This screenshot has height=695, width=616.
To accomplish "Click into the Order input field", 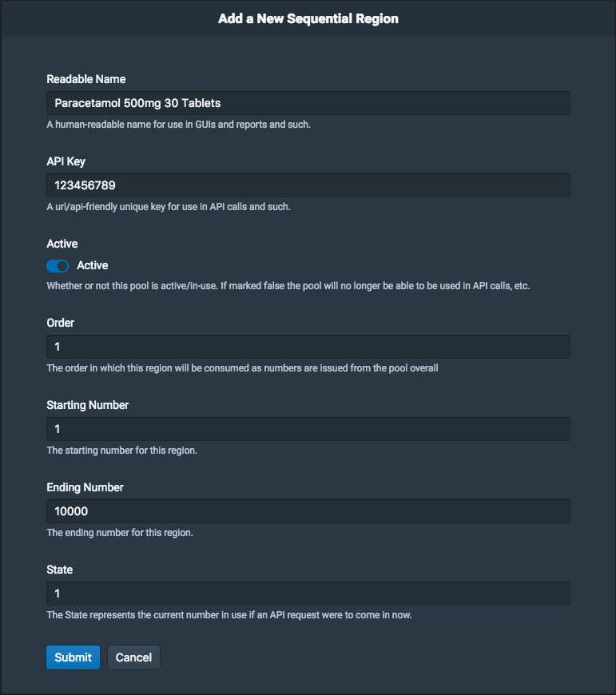I will pos(308,347).
